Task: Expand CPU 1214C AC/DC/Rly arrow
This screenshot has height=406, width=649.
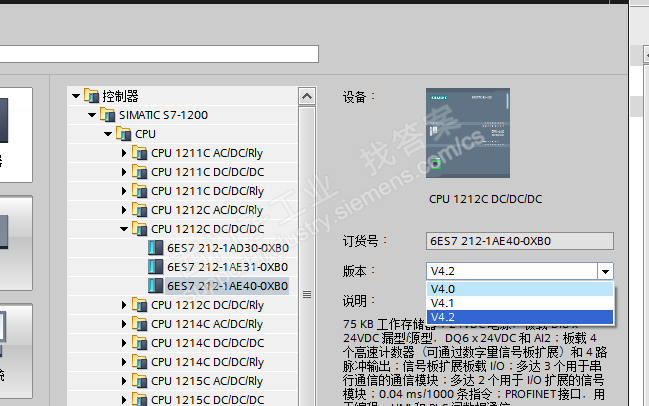Action: [x=124, y=324]
